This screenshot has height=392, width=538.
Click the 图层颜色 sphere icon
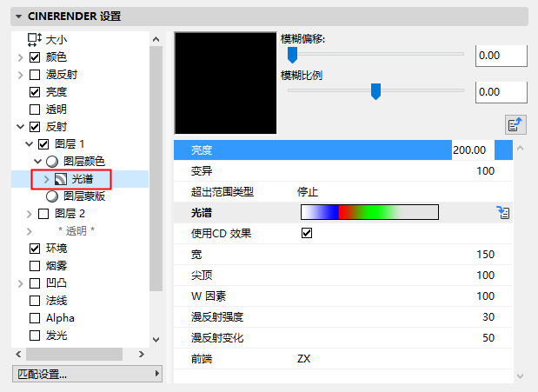point(52,162)
